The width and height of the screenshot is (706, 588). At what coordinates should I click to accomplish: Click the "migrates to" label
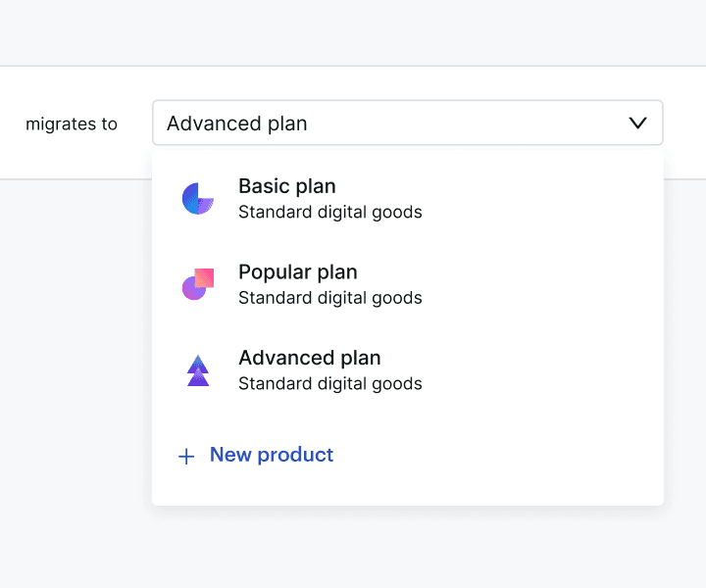tap(72, 124)
